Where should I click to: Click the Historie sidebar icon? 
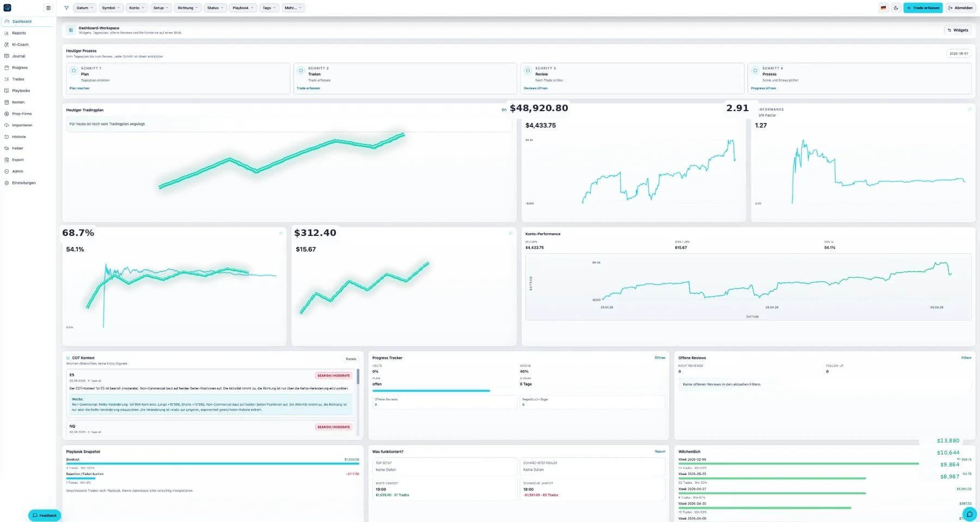[x=7, y=137]
